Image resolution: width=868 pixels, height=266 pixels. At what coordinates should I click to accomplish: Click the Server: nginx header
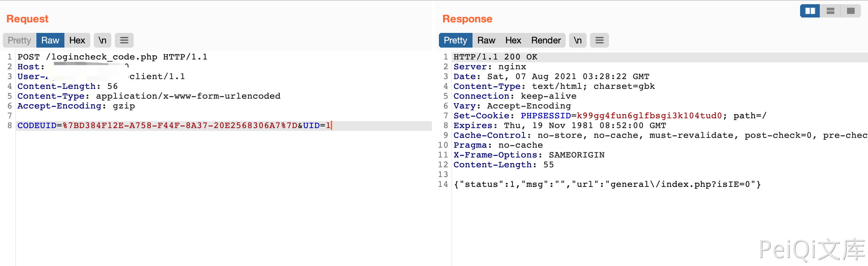click(490, 66)
